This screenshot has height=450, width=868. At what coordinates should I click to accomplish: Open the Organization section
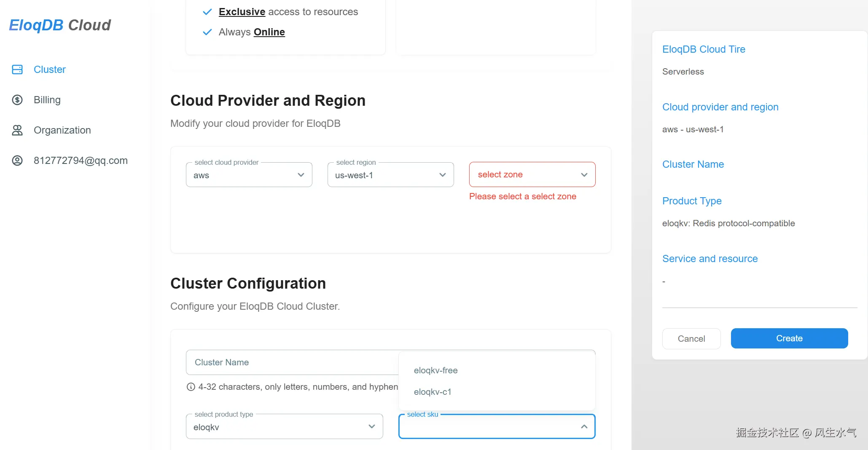point(62,130)
